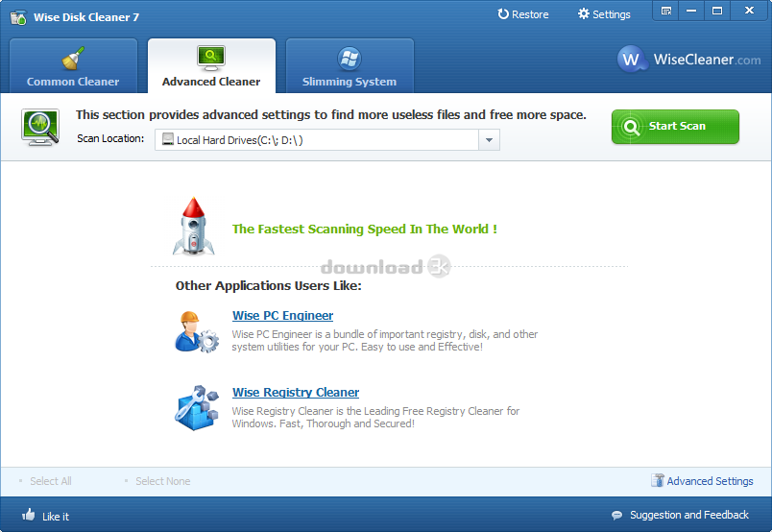The height and width of the screenshot is (532, 772).
Task: Click the Advanced Settings icon
Action: tap(658, 480)
